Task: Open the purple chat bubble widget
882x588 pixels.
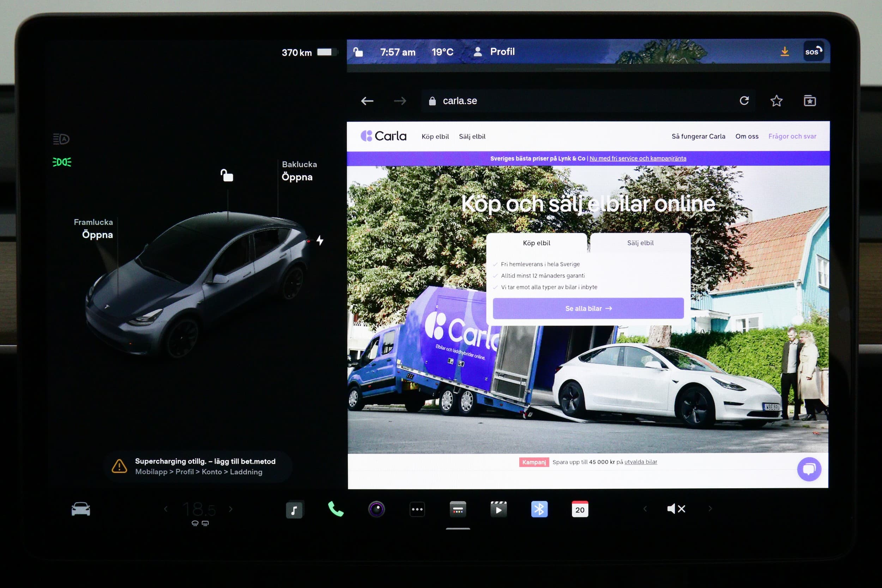Action: click(809, 469)
